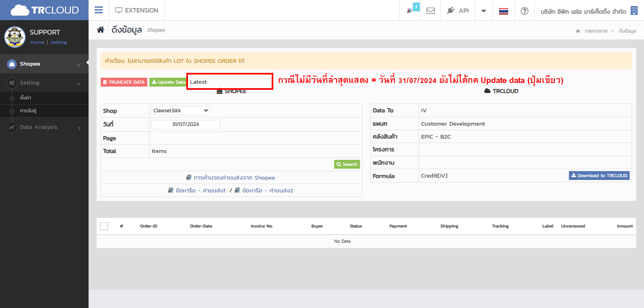The height and width of the screenshot is (308, 644).
Task: Click the company building icon
Action: (634, 10)
